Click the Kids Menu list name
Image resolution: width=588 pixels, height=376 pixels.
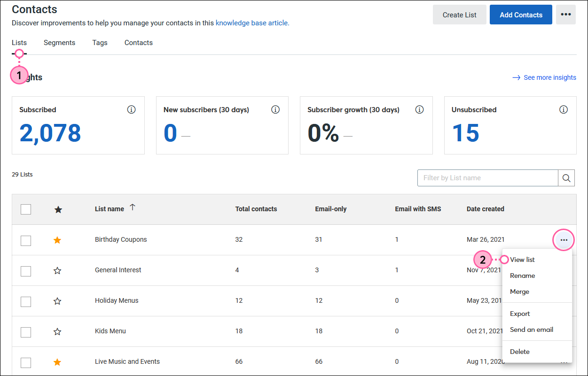coord(110,331)
